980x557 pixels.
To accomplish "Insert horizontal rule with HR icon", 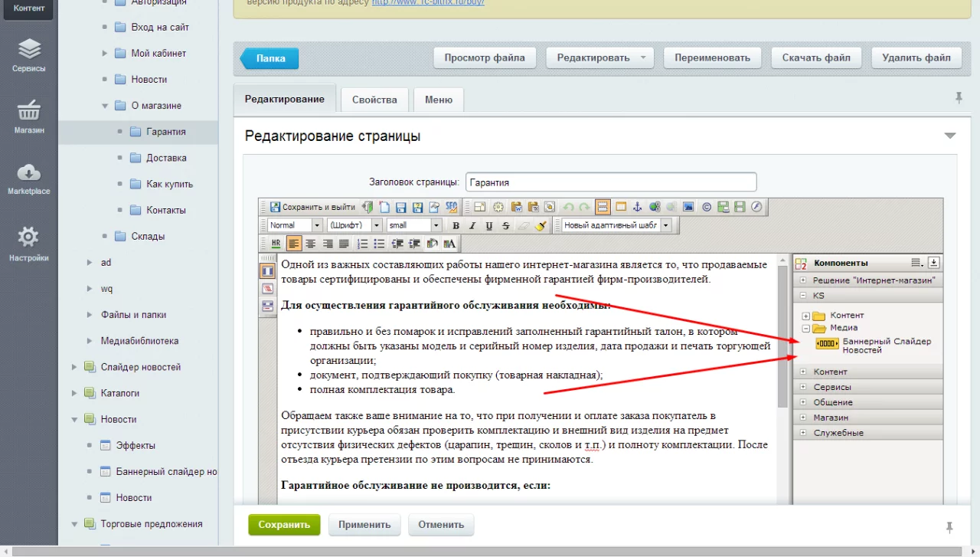I will tap(276, 244).
